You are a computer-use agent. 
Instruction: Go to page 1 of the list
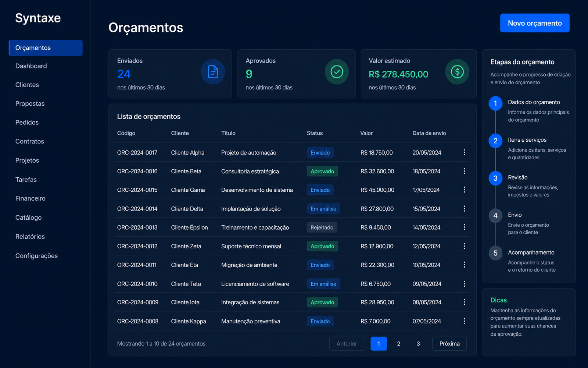[x=379, y=344]
